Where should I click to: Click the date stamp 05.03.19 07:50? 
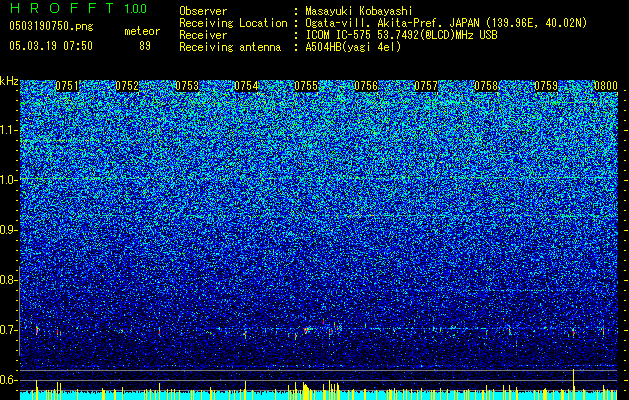(51, 46)
